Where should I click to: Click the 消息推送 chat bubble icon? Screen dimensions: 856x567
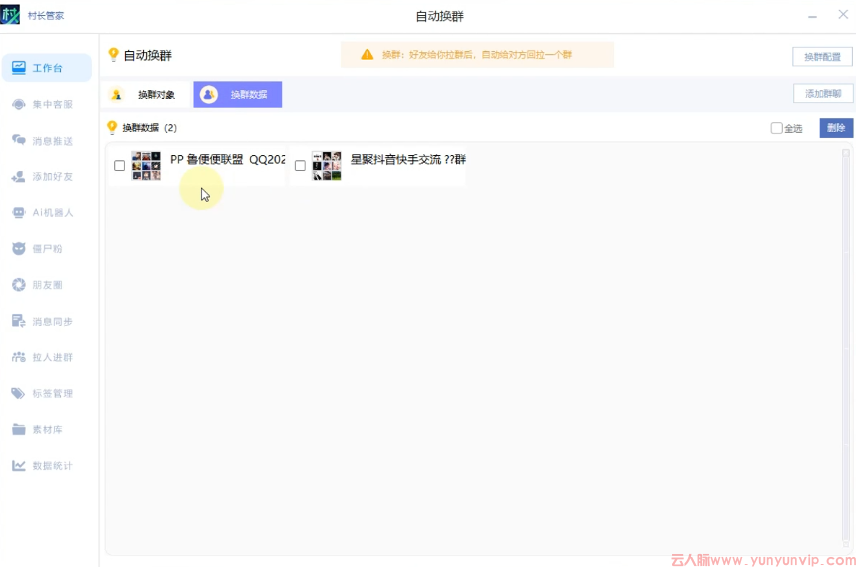click(x=19, y=141)
